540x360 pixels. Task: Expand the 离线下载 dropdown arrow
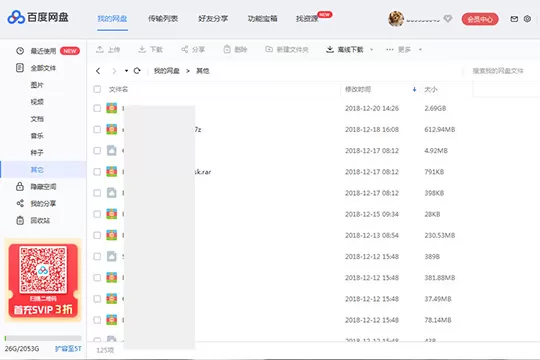pyautogui.click(x=372, y=50)
